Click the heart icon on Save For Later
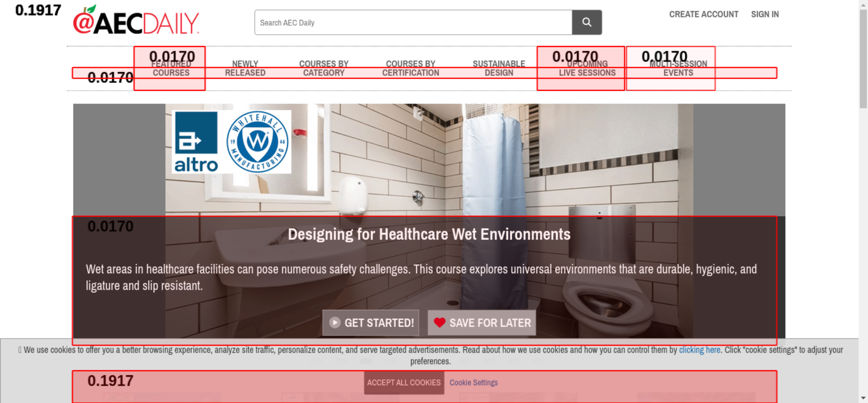 [x=440, y=322]
